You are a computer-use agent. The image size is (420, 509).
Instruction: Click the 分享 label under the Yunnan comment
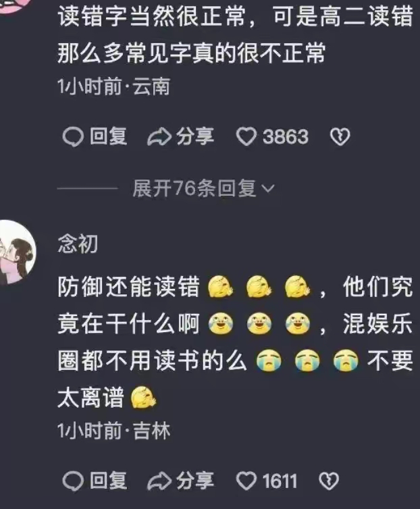195,136
